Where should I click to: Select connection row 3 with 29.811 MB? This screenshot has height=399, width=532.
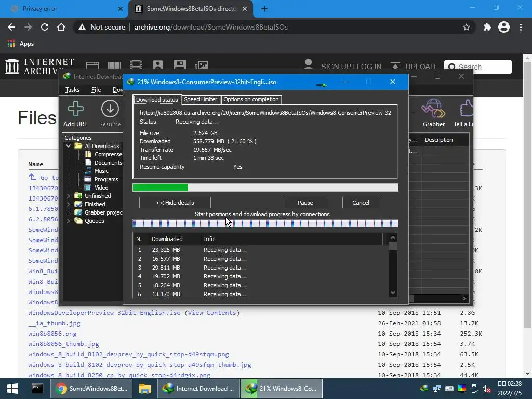coord(261,268)
